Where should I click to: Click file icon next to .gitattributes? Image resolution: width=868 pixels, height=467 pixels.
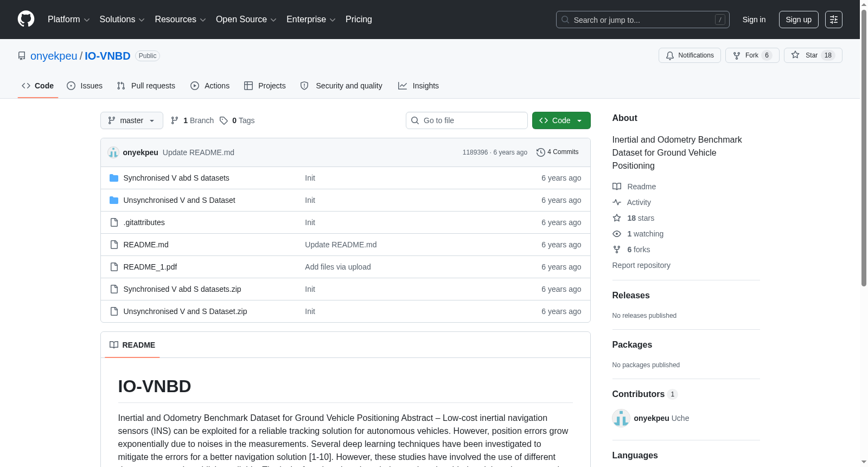[114, 222]
